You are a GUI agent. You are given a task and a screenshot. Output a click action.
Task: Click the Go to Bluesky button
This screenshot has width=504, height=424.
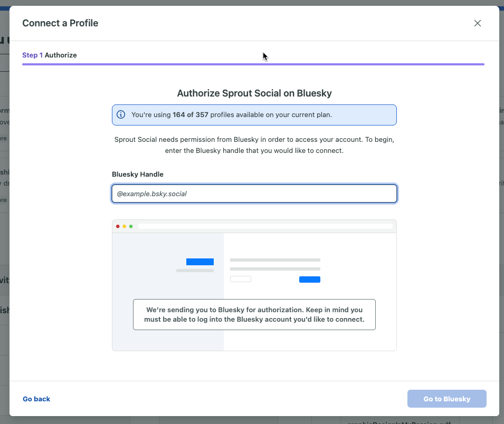point(446,399)
